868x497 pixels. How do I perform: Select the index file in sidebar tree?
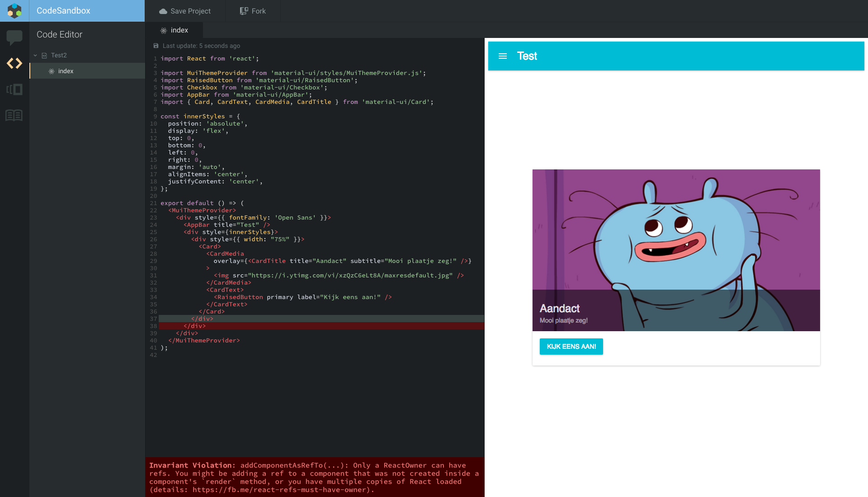(x=66, y=71)
